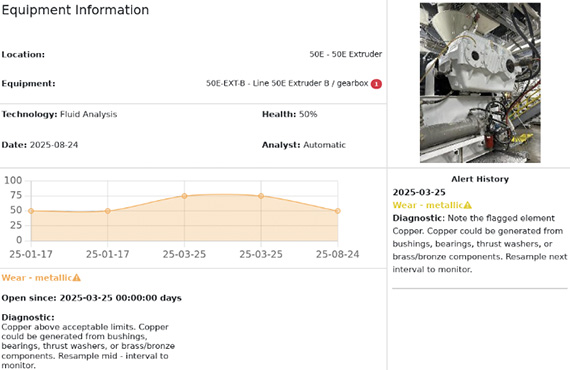Select the first 25-03-25 data point at 75

point(184,196)
